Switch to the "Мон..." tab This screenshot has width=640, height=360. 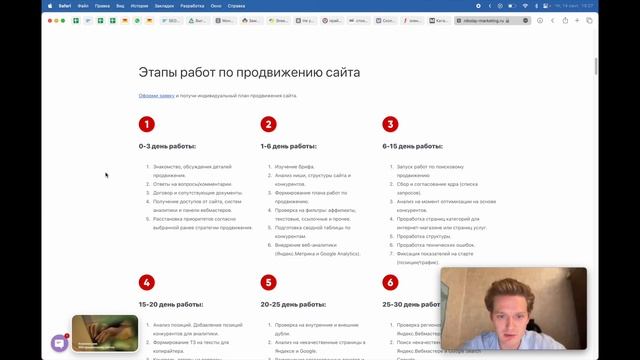tap(224, 20)
